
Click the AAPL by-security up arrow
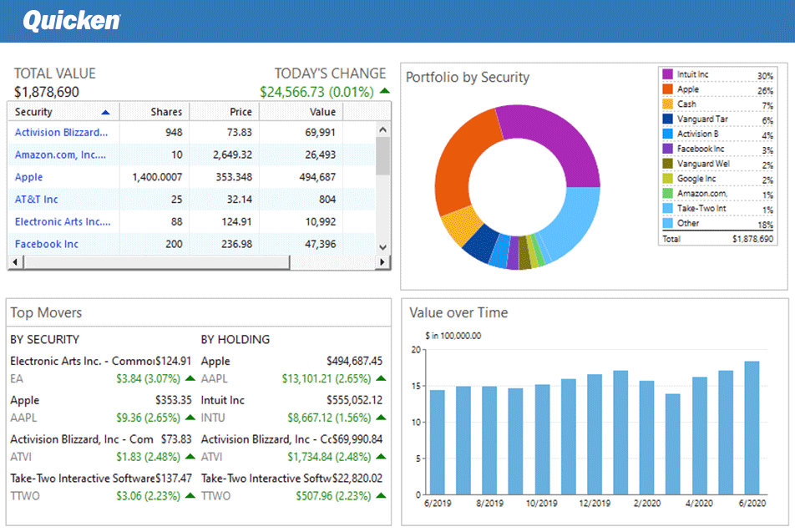[x=190, y=418]
